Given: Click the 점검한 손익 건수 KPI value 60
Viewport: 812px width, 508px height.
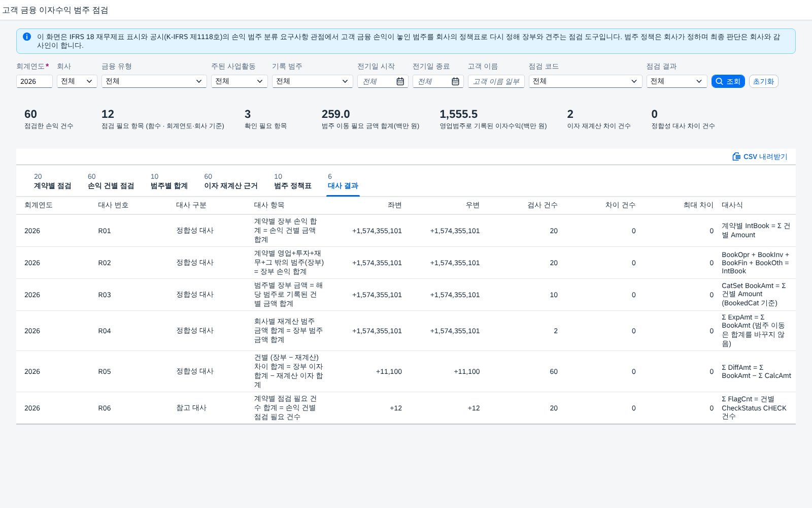Looking at the screenshot, I should pos(30,114).
